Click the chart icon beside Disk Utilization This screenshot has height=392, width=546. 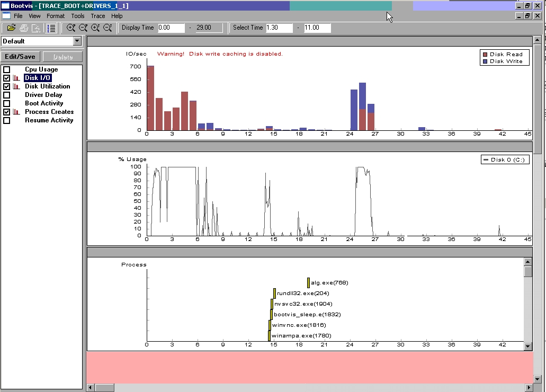(16, 86)
